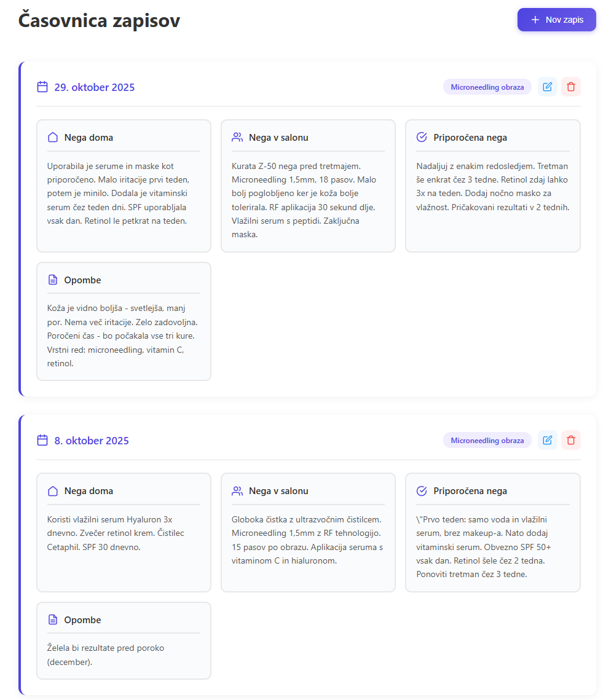The image size is (614, 700).
Task: Click Microneedling obraza tag on 29. oktober entry
Action: click(487, 87)
